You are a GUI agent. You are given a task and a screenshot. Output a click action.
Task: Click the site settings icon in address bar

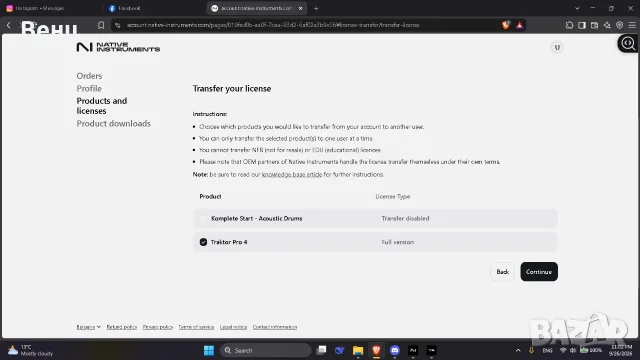(118, 25)
